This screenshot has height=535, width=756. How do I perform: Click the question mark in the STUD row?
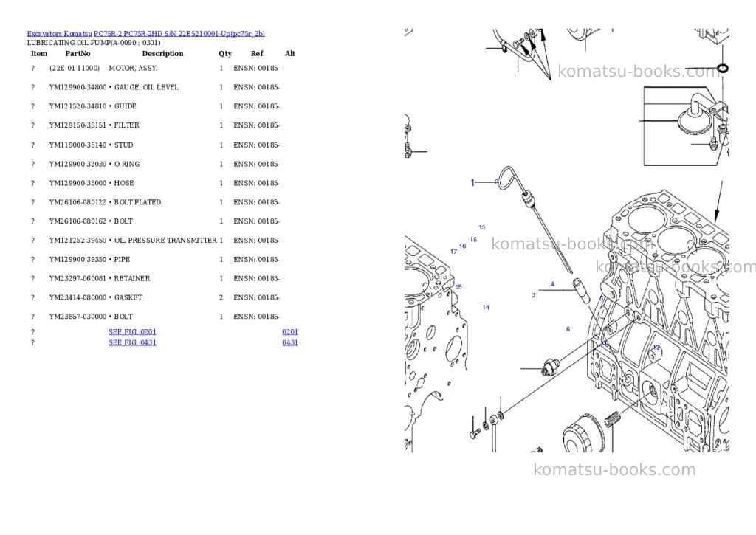pos(32,145)
